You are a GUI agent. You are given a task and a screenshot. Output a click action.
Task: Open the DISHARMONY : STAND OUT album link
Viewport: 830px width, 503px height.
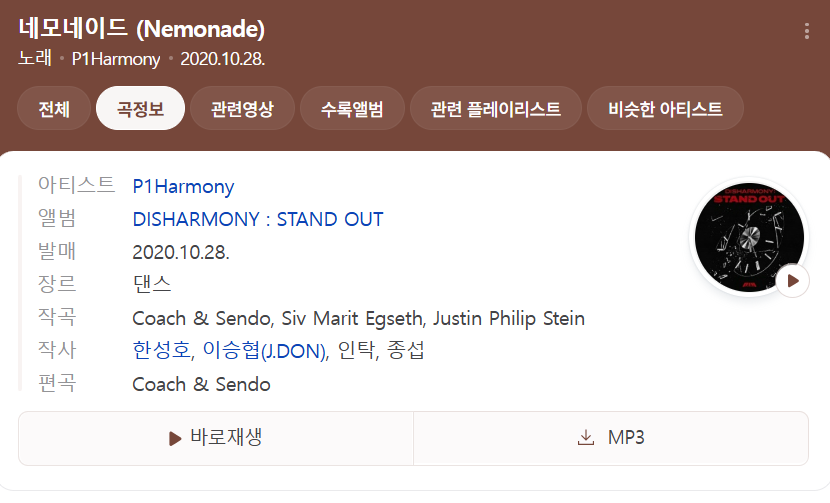[x=258, y=219]
